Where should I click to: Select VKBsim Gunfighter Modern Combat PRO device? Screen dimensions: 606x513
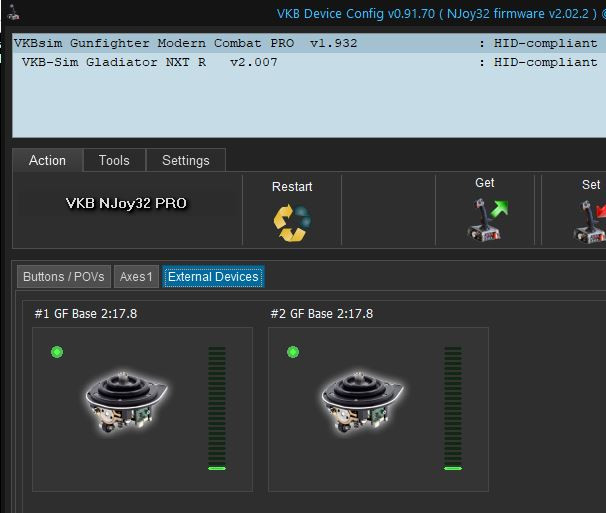coord(309,43)
